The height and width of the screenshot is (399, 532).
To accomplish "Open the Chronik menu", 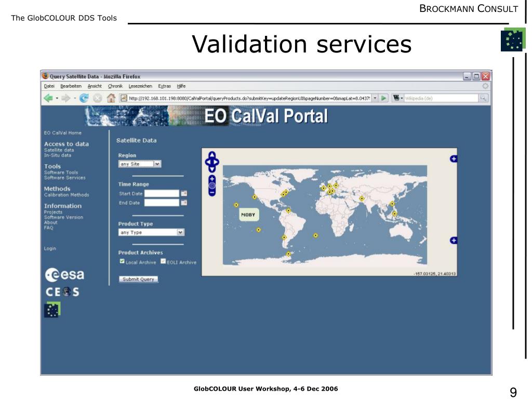I will [x=115, y=86].
